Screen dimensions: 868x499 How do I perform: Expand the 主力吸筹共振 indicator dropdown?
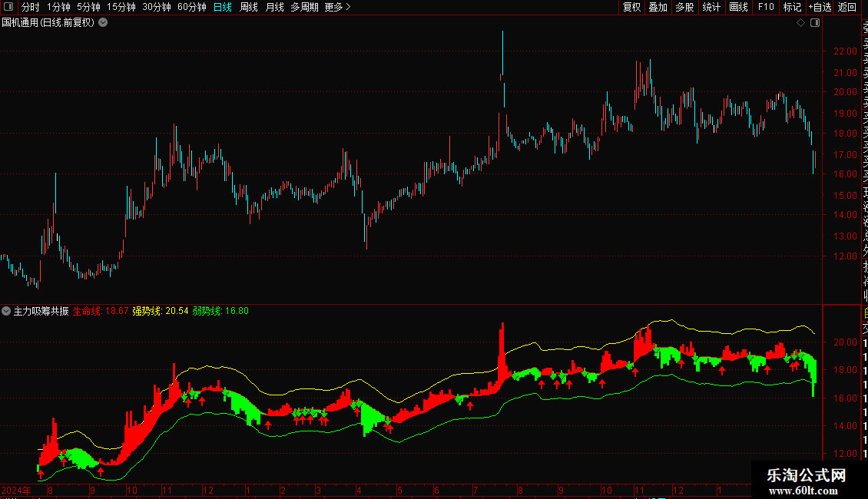(6, 311)
